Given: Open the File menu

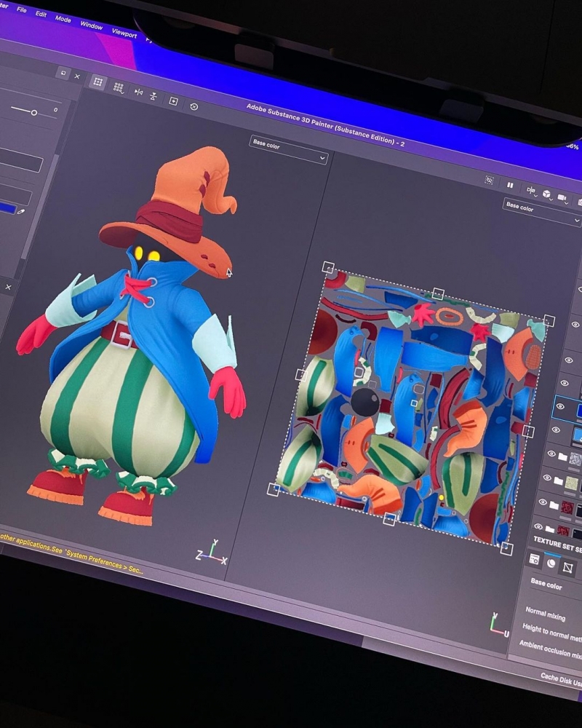Looking at the screenshot, I should [x=21, y=9].
